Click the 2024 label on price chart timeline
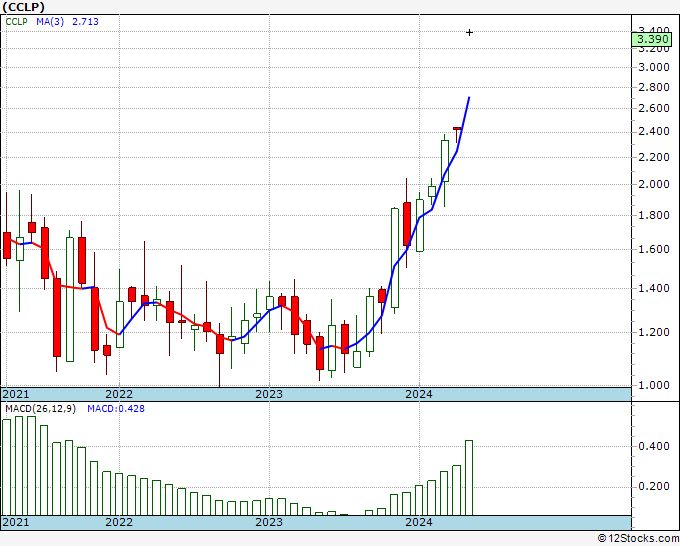This screenshot has width=680, height=546. coord(419,394)
